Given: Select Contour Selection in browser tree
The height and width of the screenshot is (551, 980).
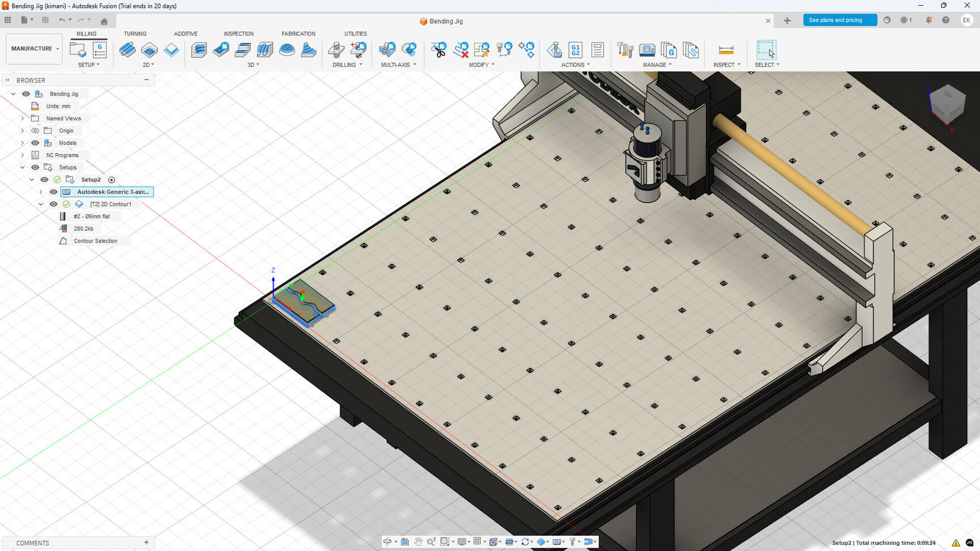Looking at the screenshot, I should 95,241.
